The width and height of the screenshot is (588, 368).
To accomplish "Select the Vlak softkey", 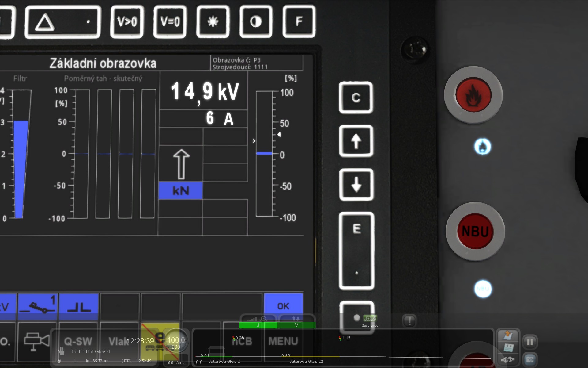I will tap(118, 341).
